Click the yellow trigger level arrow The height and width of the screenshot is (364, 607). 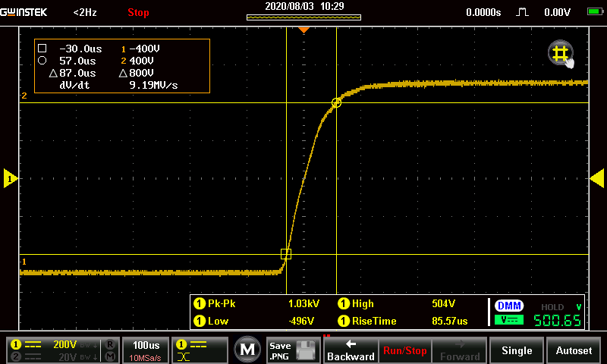[x=596, y=178]
